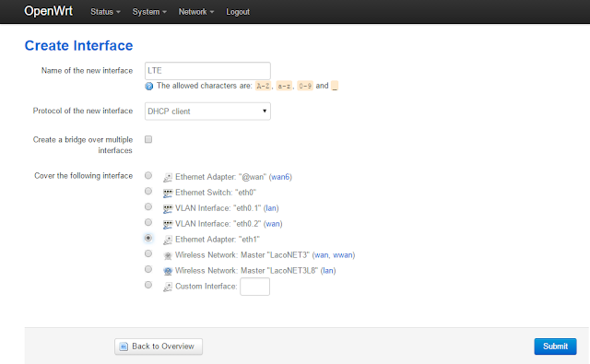Click Logout in the top bar
590x364 pixels.
tap(238, 12)
